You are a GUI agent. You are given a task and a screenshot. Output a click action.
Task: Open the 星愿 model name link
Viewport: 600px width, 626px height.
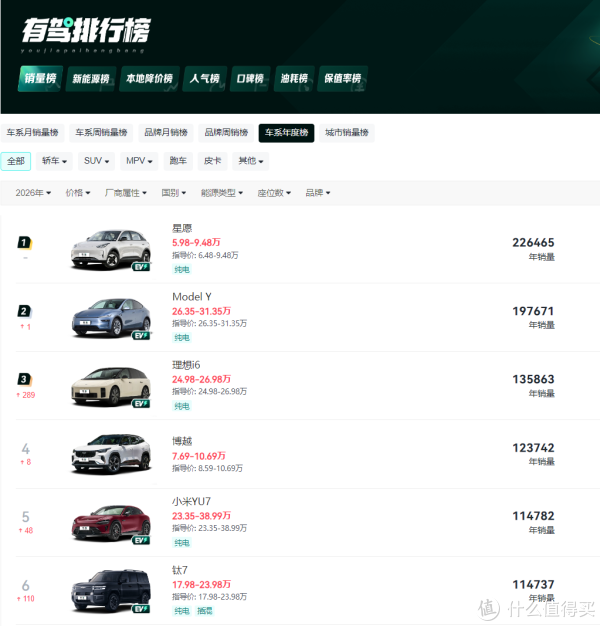click(x=182, y=228)
